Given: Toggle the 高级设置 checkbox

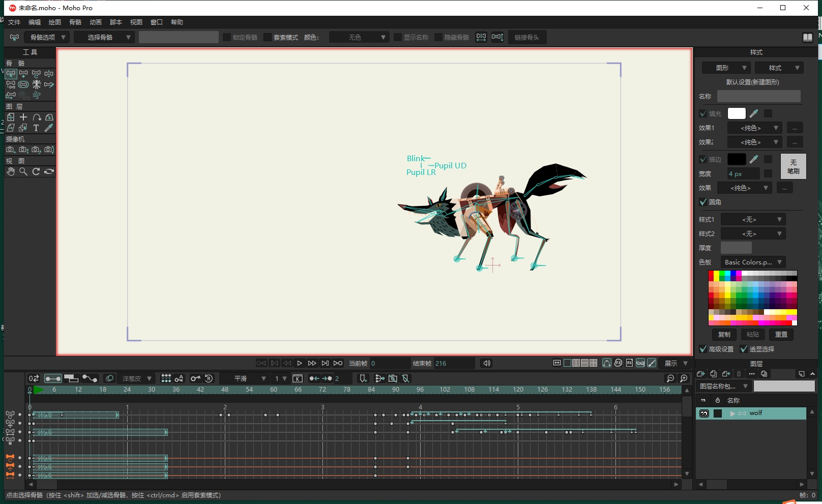Looking at the screenshot, I should tap(703, 349).
